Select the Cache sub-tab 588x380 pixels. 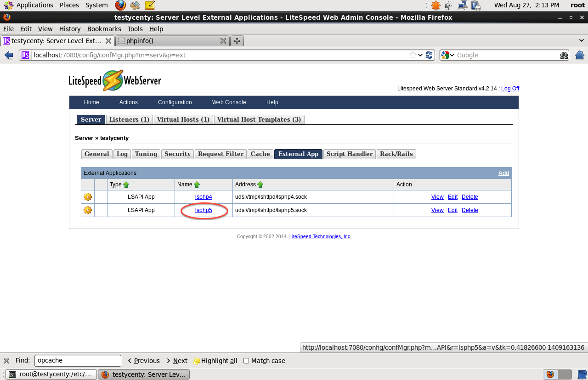coord(260,154)
